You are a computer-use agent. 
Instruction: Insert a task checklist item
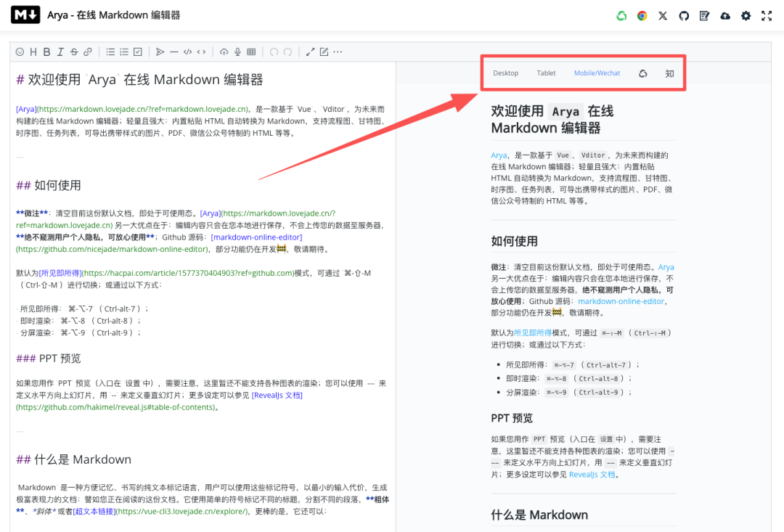[138, 52]
